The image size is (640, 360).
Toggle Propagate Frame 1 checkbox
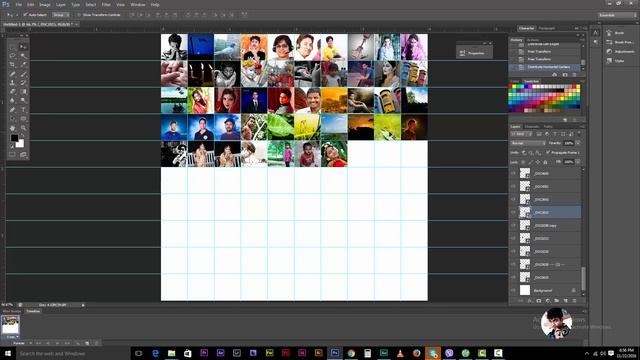(548, 152)
